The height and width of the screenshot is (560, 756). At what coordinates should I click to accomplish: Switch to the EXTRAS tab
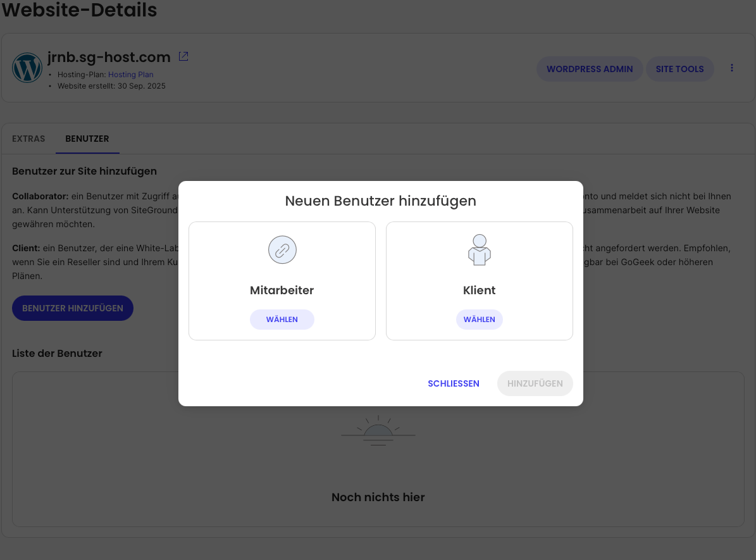tap(28, 139)
